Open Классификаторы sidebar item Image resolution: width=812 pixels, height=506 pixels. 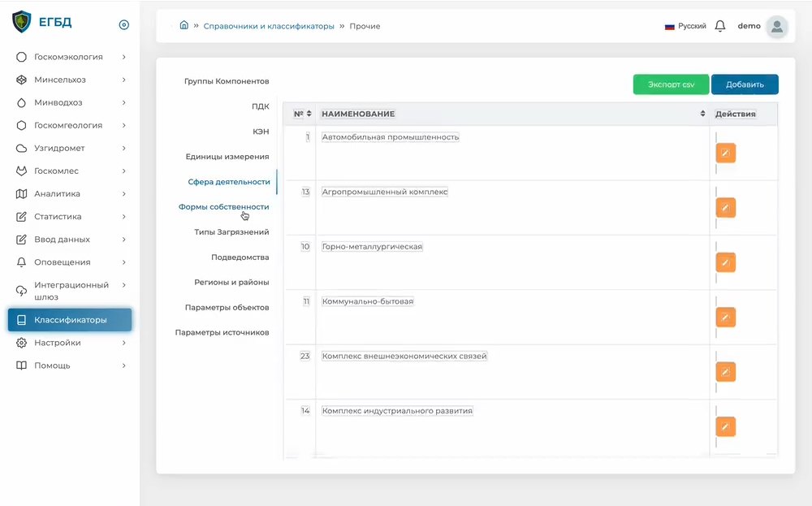point(70,320)
